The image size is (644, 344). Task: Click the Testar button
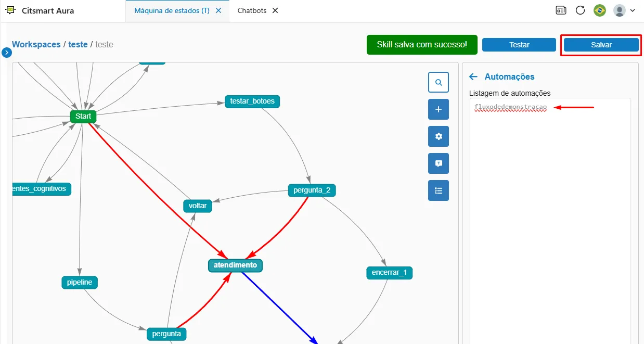(519, 45)
